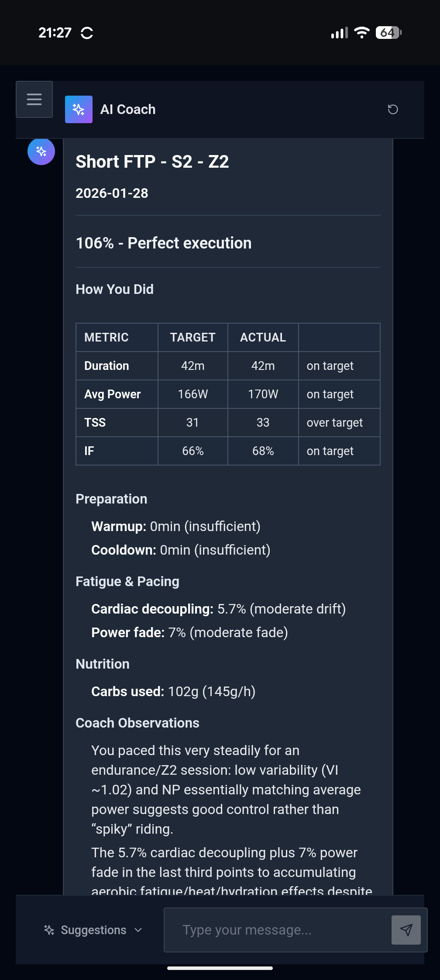This screenshot has height=980, width=440.
Task: Click the METRIC column header
Action: [107, 337]
